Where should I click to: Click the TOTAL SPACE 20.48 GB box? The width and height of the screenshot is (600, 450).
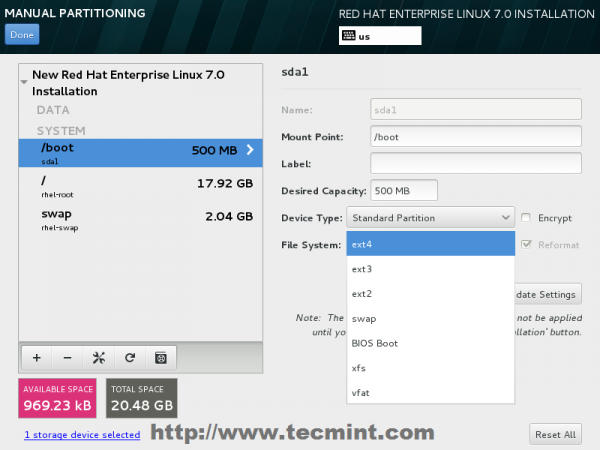pyautogui.click(x=142, y=398)
